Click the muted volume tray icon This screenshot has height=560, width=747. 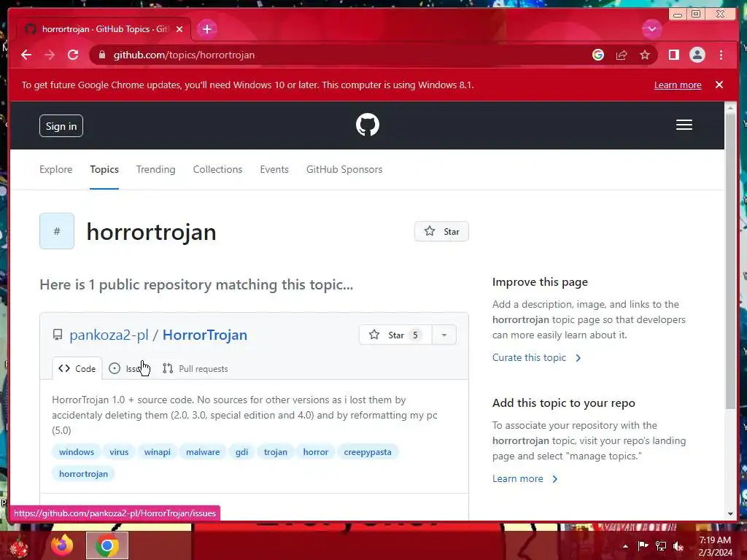tap(678, 546)
